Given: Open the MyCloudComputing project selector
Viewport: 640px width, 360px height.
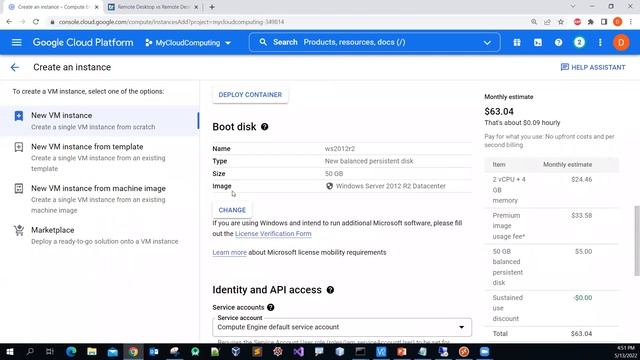Looking at the screenshot, I should (188, 42).
